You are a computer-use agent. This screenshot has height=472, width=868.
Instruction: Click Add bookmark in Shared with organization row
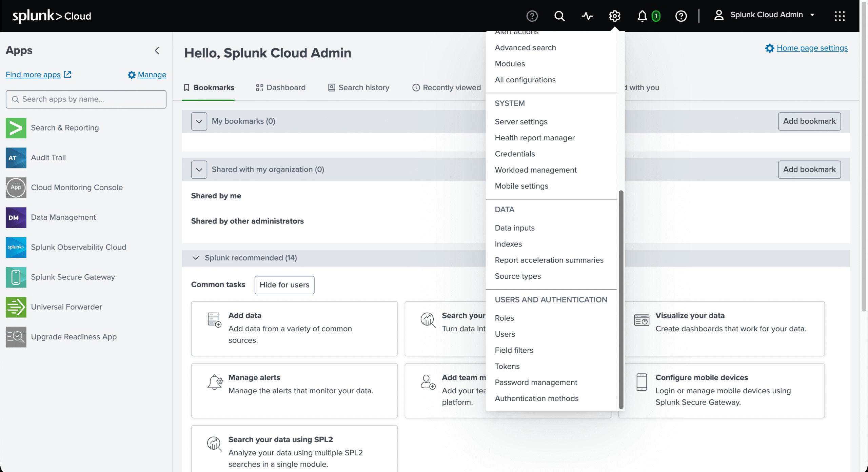(x=809, y=170)
